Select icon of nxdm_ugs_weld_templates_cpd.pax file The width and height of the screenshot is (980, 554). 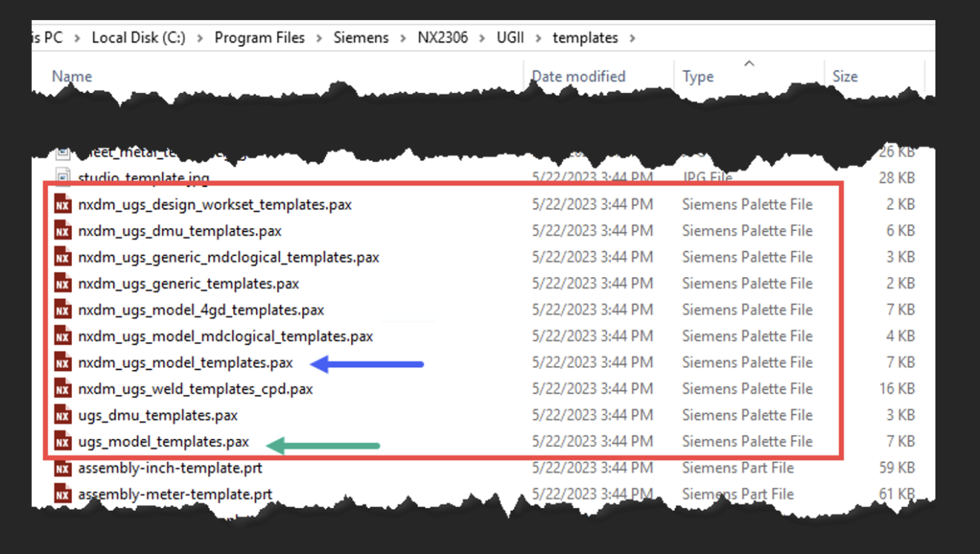coord(63,388)
